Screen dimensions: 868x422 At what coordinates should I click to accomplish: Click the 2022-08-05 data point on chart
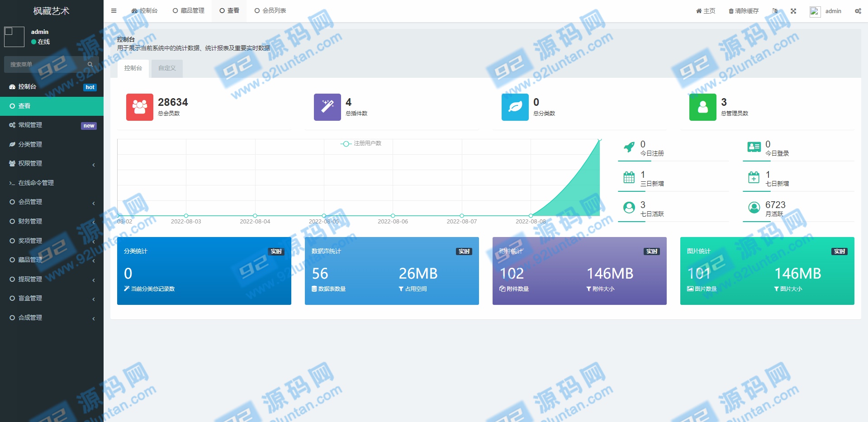[324, 216]
